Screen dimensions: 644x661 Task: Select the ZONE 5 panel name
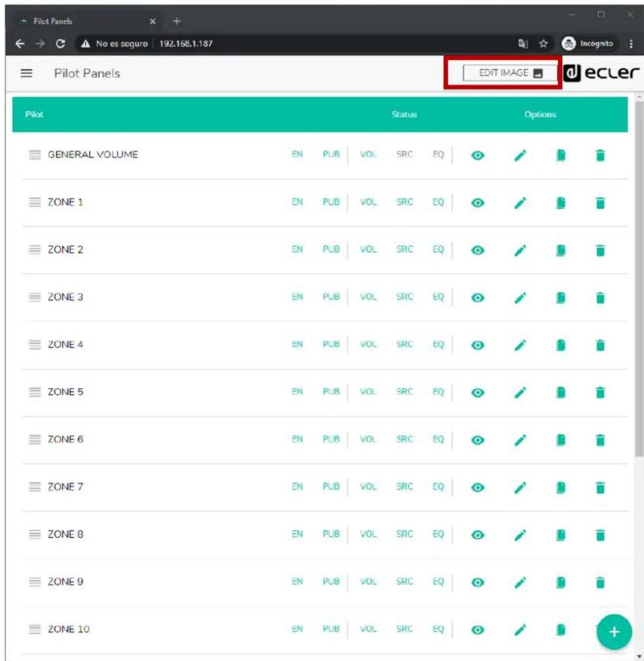[66, 392]
